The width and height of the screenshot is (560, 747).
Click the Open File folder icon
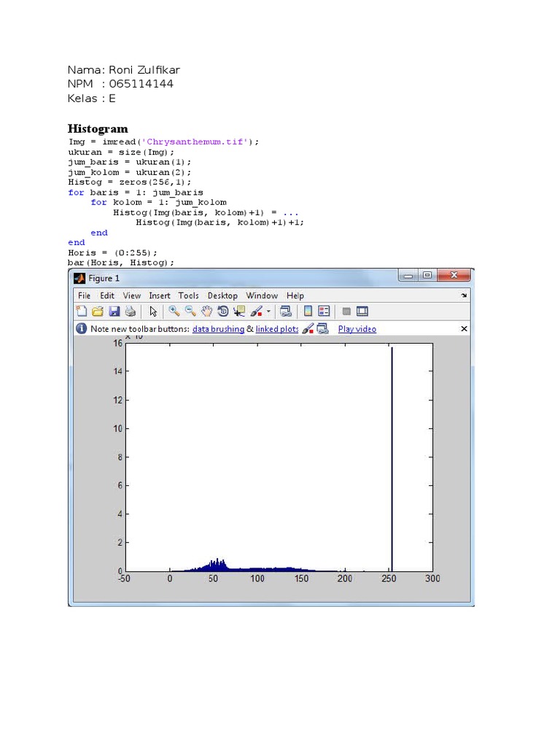(x=98, y=311)
